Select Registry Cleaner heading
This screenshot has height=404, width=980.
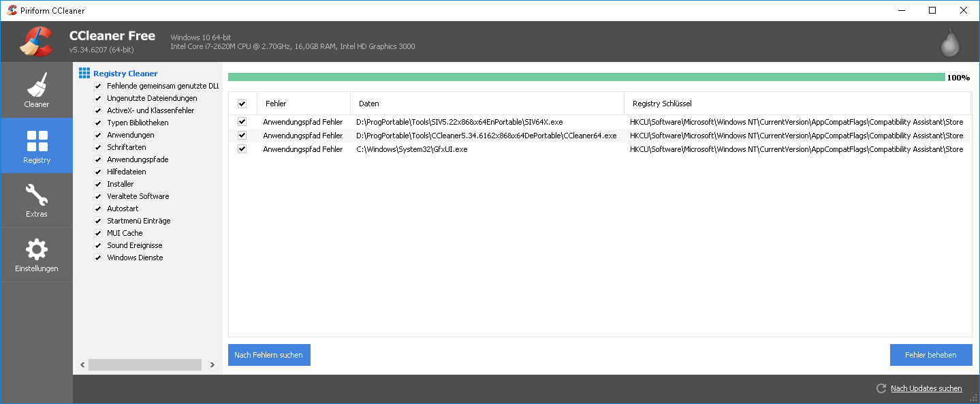[x=125, y=74]
